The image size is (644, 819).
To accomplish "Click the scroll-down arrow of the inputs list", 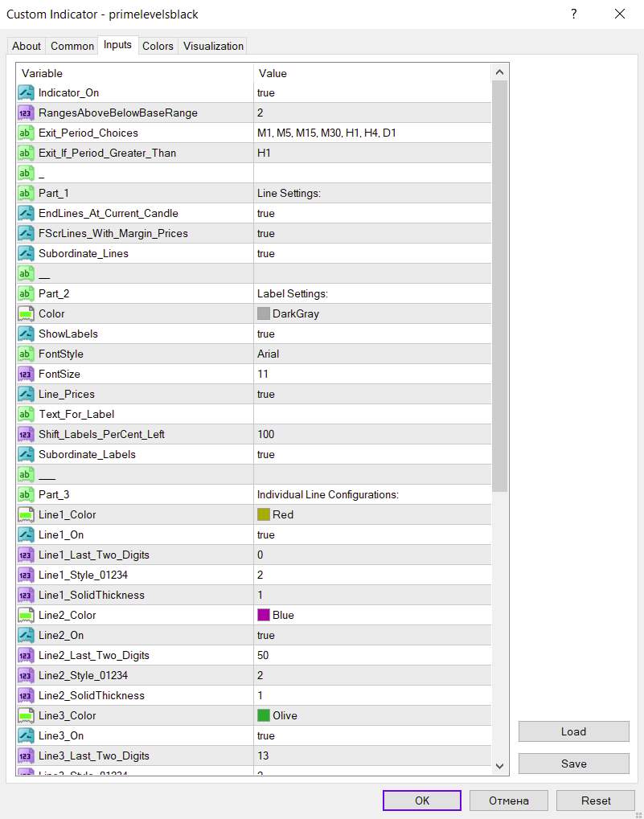I will coord(500,766).
